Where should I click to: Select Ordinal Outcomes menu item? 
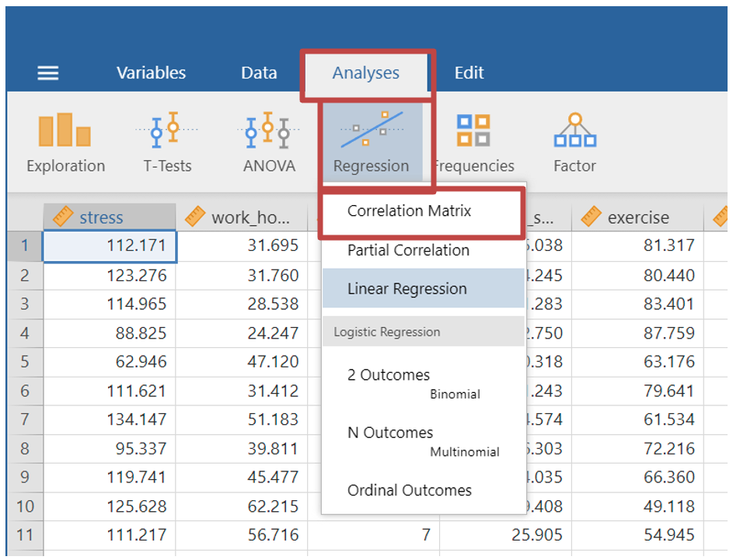point(410,490)
